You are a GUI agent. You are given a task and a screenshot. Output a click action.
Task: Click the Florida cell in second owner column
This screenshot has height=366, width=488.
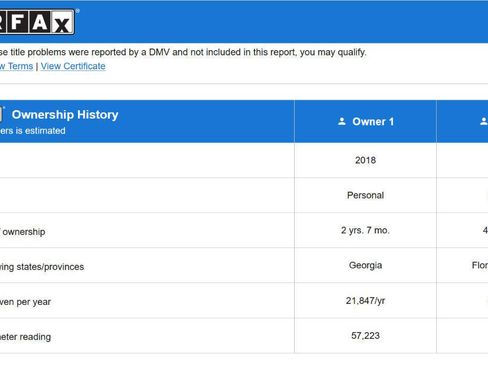click(x=480, y=265)
